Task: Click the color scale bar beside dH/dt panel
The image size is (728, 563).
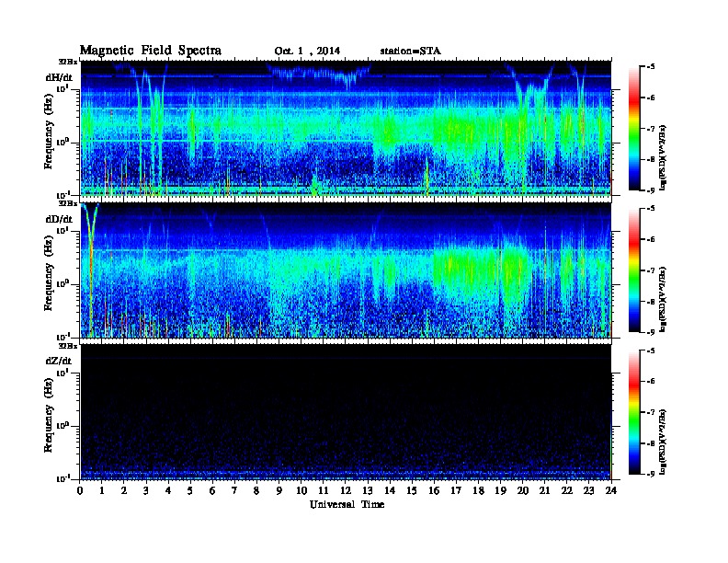Action: [x=633, y=129]
